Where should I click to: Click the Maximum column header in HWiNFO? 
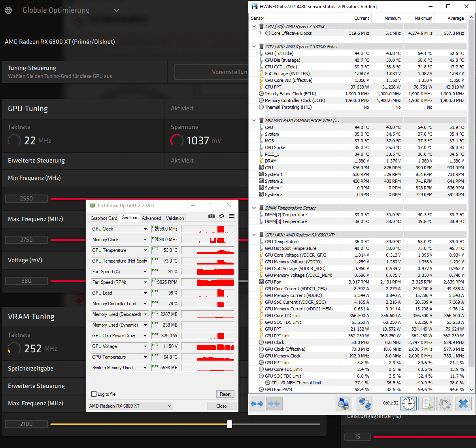[419, 18]
